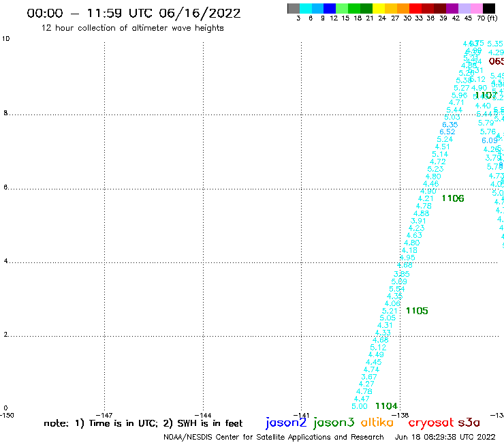Click the subtitle '12 hour collection of altimeter wave heights'
This screenshot has width=504, height=443.
[x=132, y=28]
